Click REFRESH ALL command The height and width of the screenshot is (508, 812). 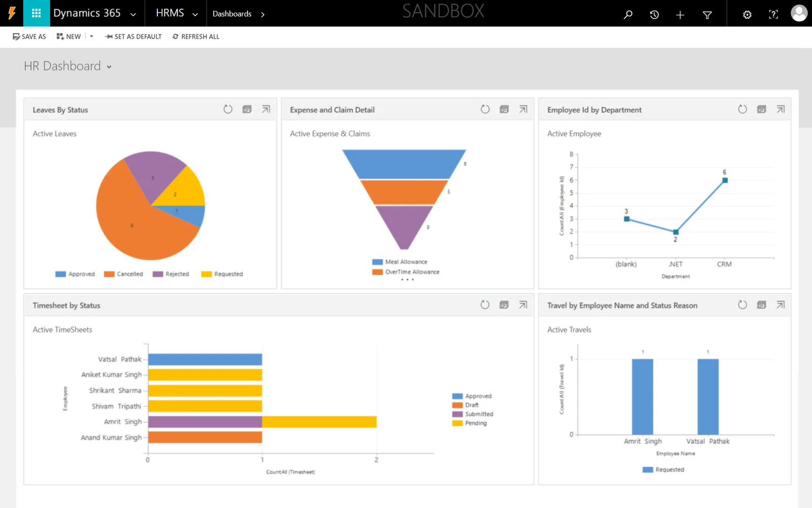[196, 37]
